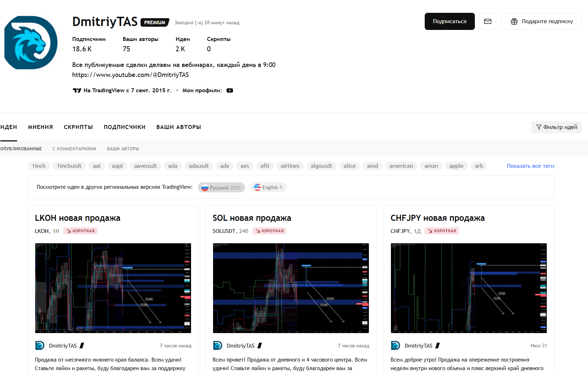This screenshot has width=588, height=374.
Task: Open the CHFJPY chart thumbnail
Action: 469,288
